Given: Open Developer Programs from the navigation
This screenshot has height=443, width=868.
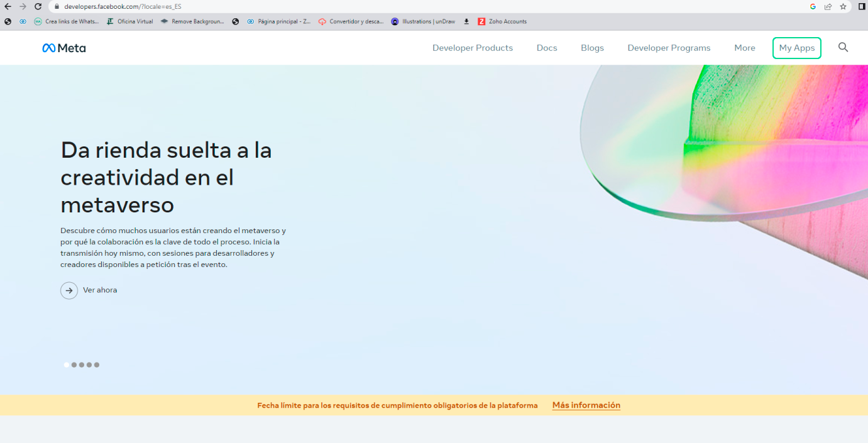Looking at the screenshot, I should click(669, 48).
